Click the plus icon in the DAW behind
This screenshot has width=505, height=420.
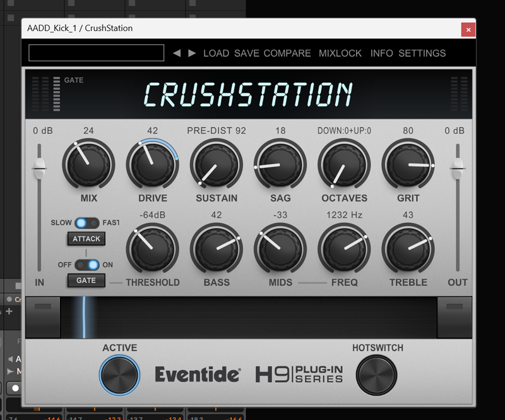9,311
